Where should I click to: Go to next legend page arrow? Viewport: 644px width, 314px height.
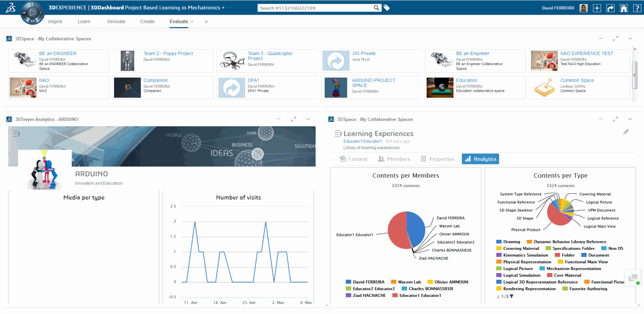coord(511,296)
